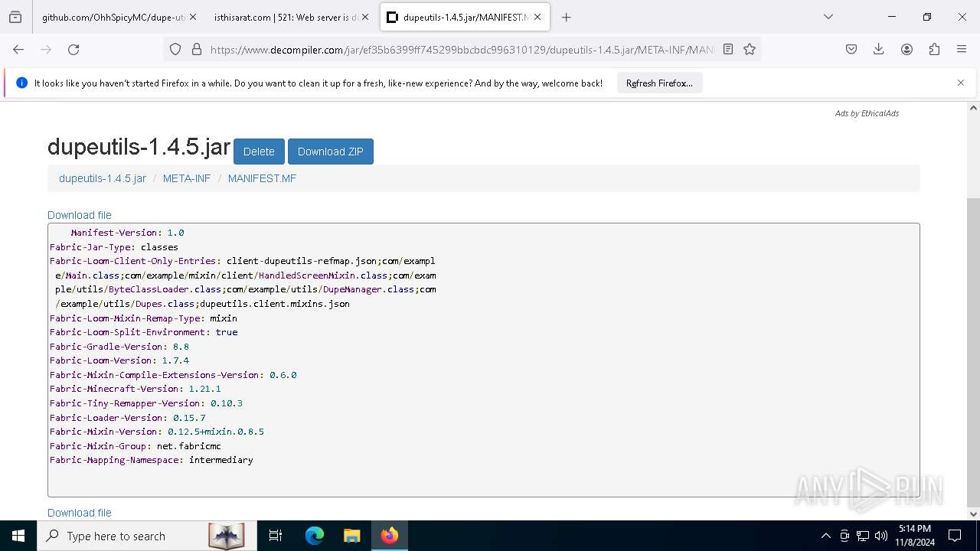Show hidden system tray icons
Screen dimensions: 980x551
(x=825, y=536)
